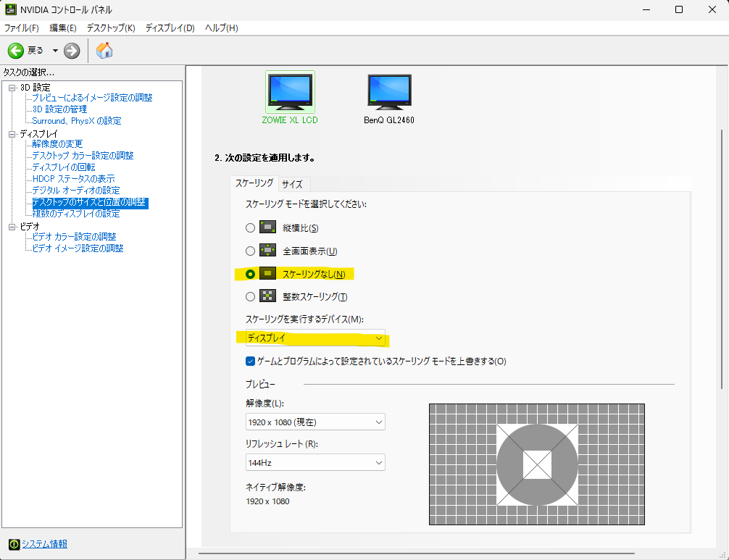Open the ヘルプ(H) menu
Screen dimensions: 729x560
[x=221, y=28]
